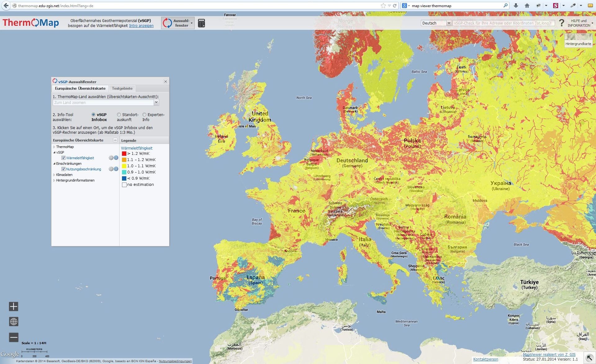
Task: Click the globe full extent icon
Action: (x=14, y=321)
